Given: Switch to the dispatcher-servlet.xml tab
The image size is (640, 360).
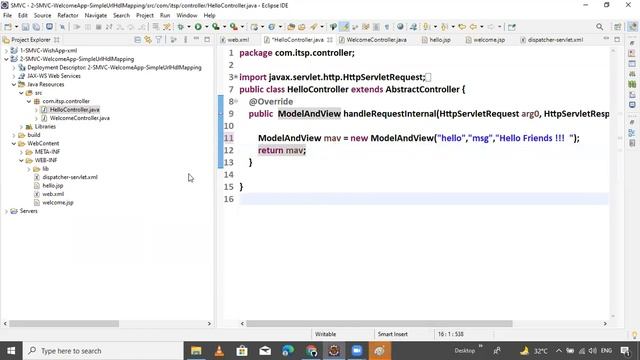Looking at the screenshot, I should [x=551, y=40].
